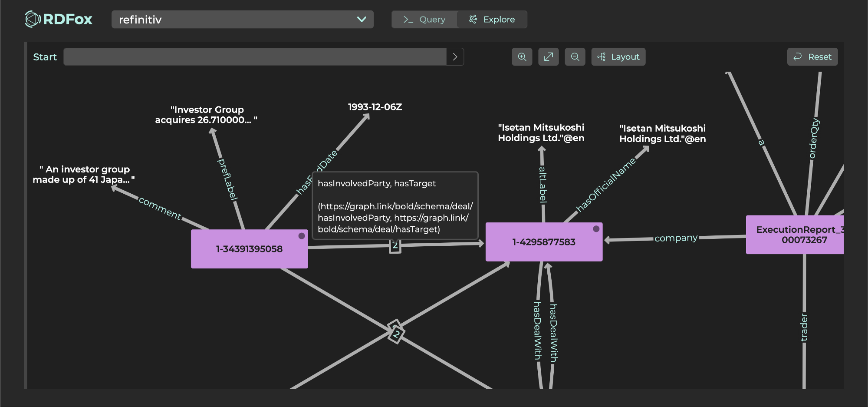Open the refinitiv datastore dropdown
Image resolution: width=868 pixels, height=407 pixels.
[x=242, y=20]
